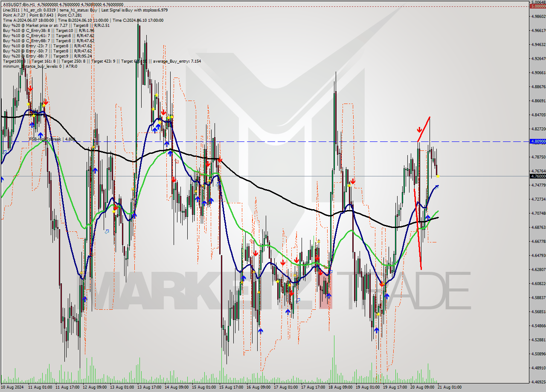Click the 4.98602 price axis label
Screen dimensions: 546x392
[x=538, y=16]
